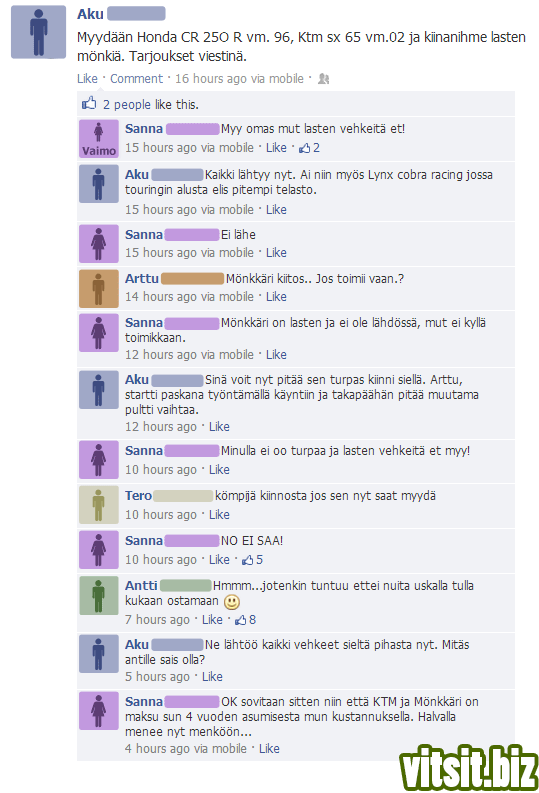Open the Antti profile name link
This screenshot has width=539, height=793.
(141, 586)
